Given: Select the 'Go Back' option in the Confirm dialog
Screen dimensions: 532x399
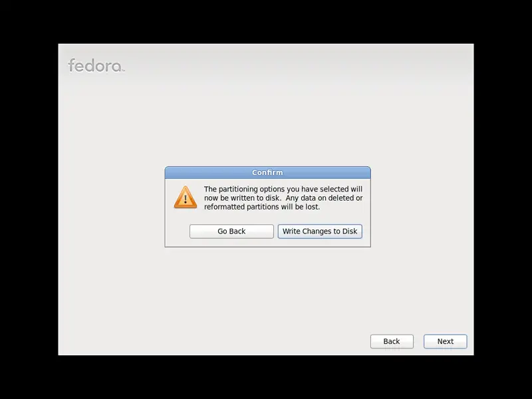Looking at the screenshot, I should pyautogui.click(x=231, y=231).
